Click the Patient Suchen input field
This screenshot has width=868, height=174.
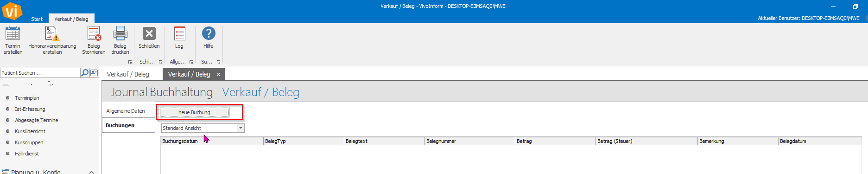(x=40, y=73)
